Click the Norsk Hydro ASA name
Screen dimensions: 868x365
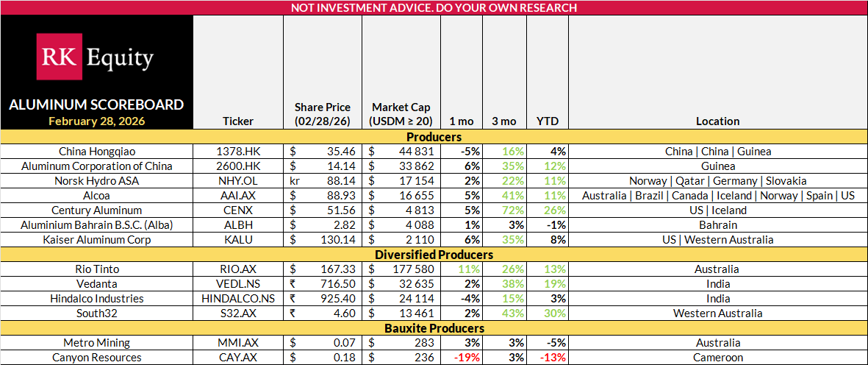97,180
